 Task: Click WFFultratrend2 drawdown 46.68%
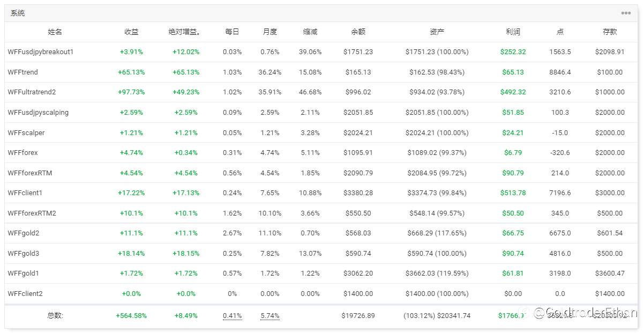pos(310,92)
